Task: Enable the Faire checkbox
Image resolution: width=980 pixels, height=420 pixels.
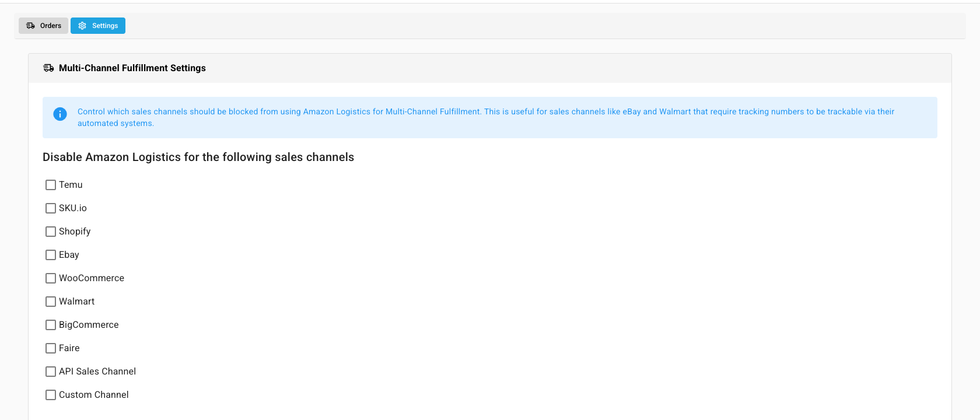Action: tap(51, 348)
